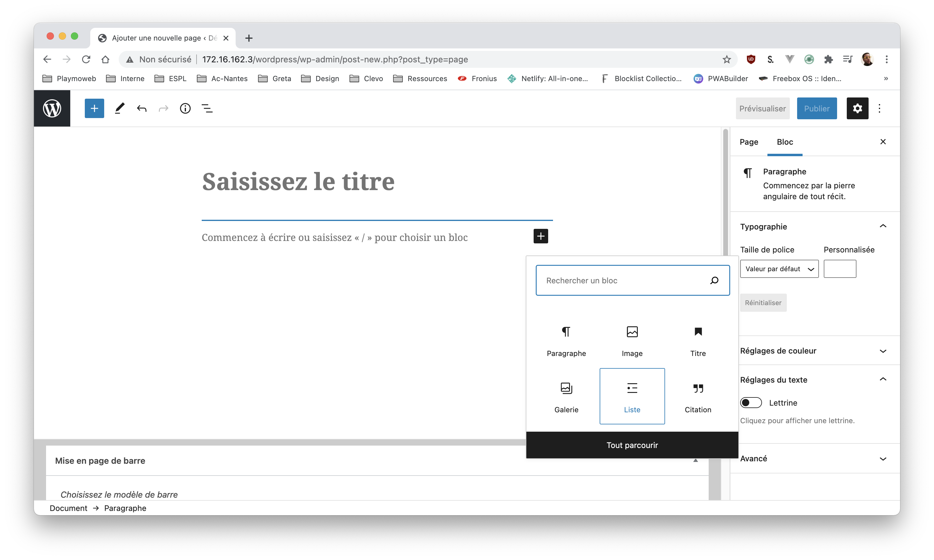Select the redo arrow in the toolbar
Image resolution: width=934 pixels, height=560 pixels.
click(x=163, y=108)
